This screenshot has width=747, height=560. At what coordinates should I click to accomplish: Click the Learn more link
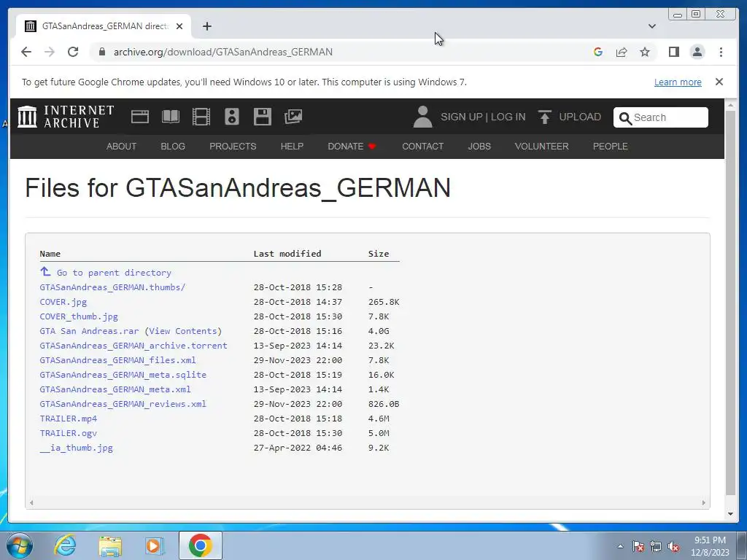coord(678,82)
